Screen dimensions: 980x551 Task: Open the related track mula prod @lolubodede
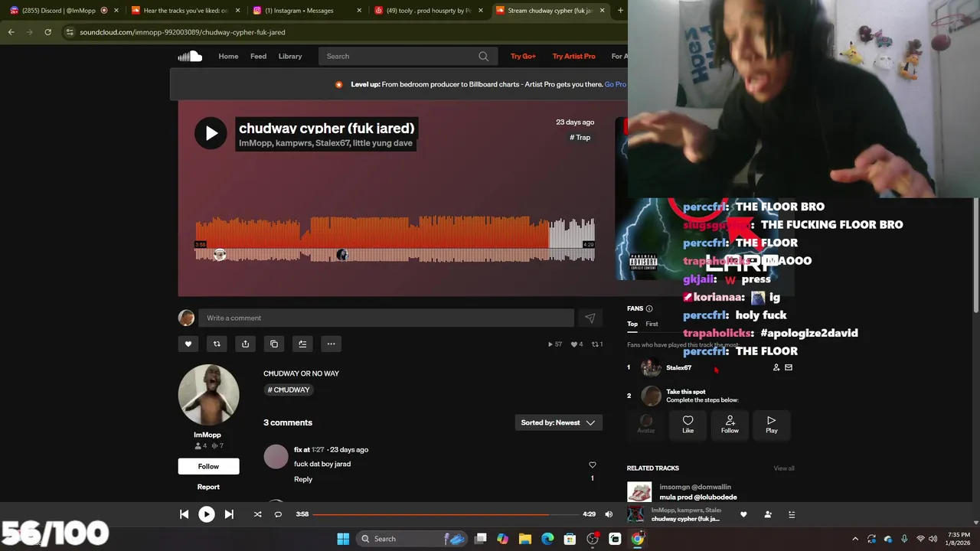click(x=698, y=497)
